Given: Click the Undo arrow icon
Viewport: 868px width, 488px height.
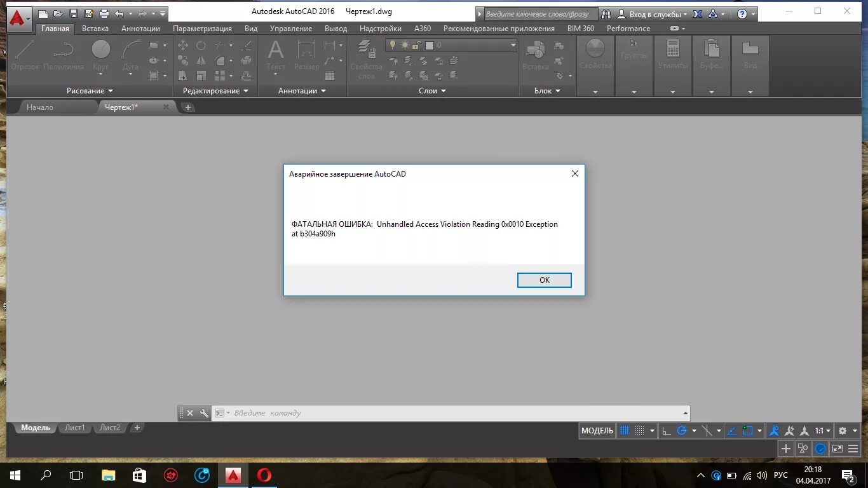Looking at the screenshot, I should tap(119, 14).
